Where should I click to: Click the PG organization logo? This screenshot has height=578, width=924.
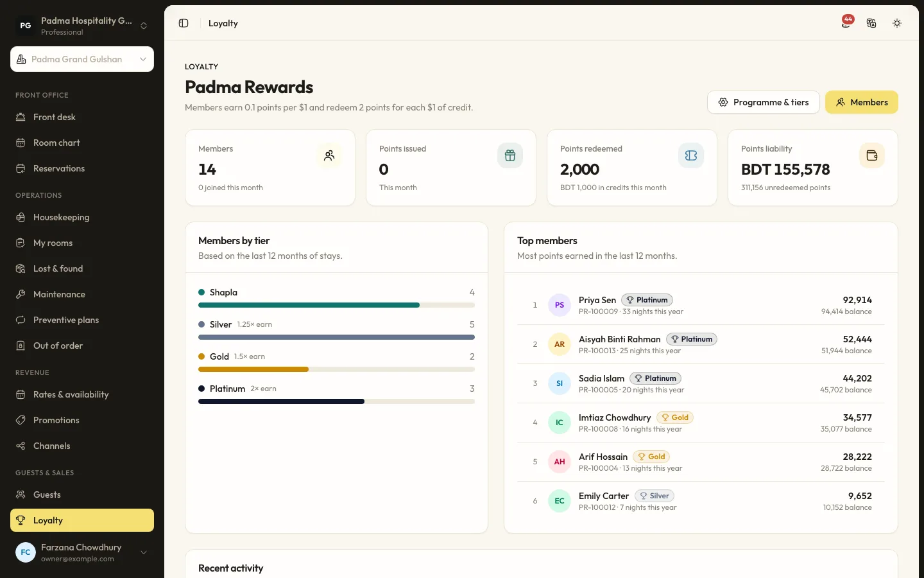[x=26, y=26]
